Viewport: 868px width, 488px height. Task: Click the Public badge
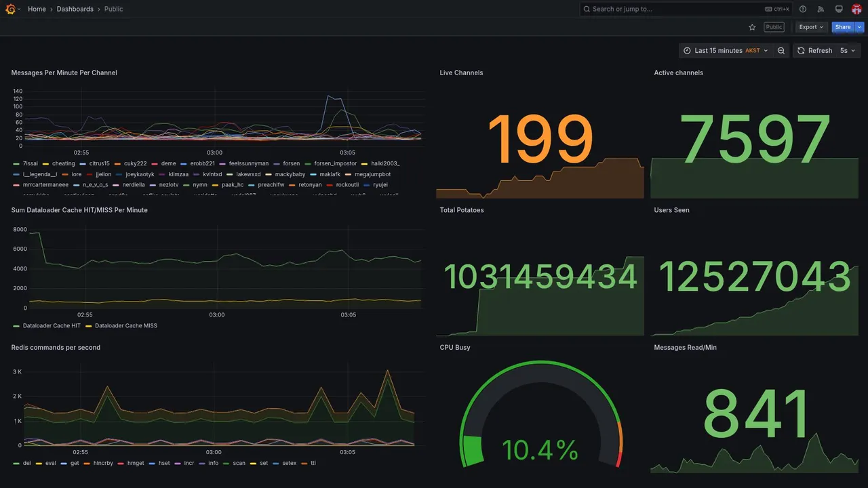[x=774, y=27]
